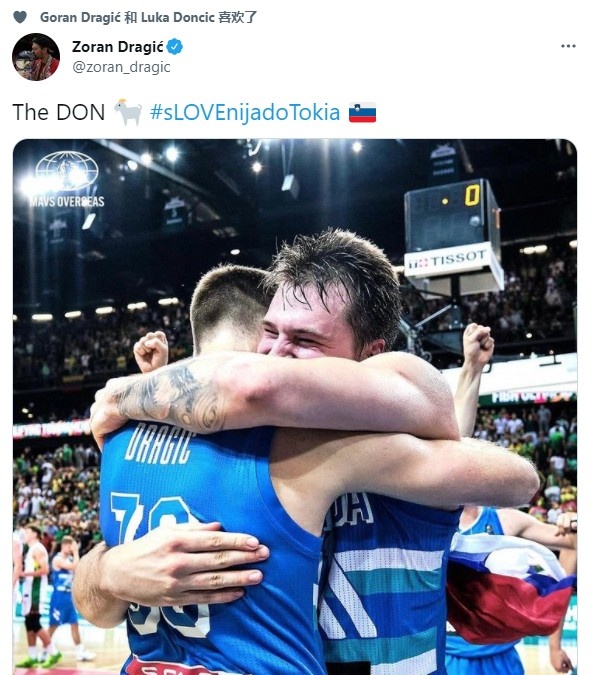Screen dimensions: 593x675
Task: Open the tweet's hug photo
Action: point(295,406)
